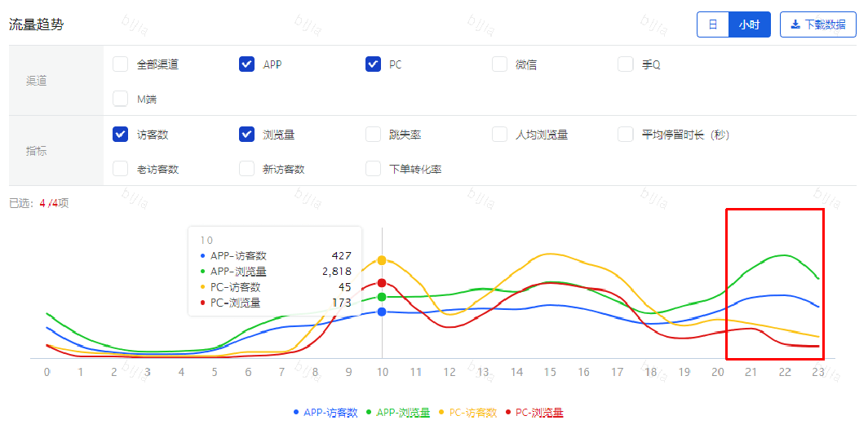
Task: Click the green APP-浏览量 point at hour 10
Action: coord(382,298)
